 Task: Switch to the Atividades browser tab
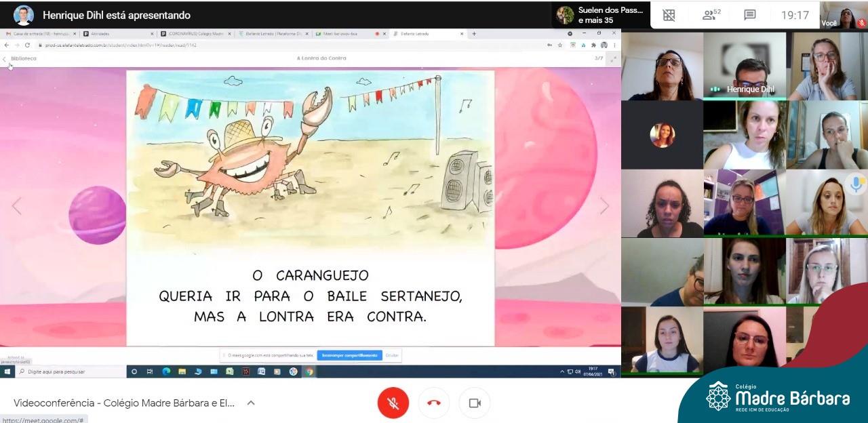point(119,33)
